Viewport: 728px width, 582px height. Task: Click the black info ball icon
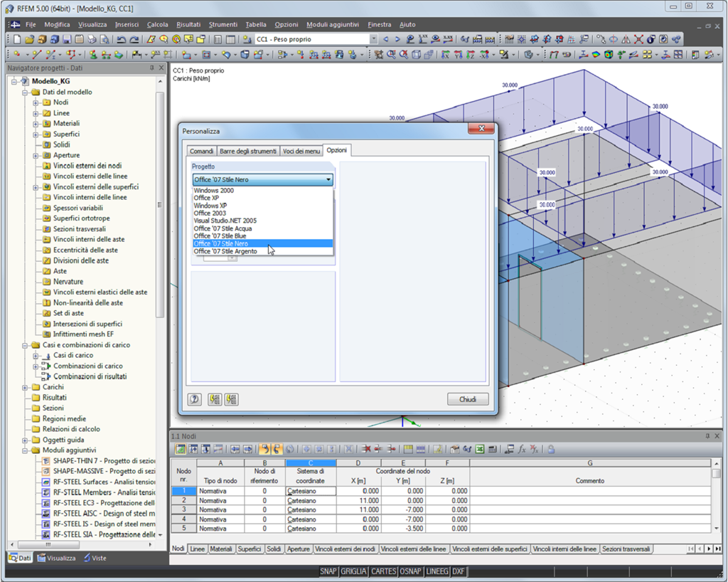(x=651, y=39)
